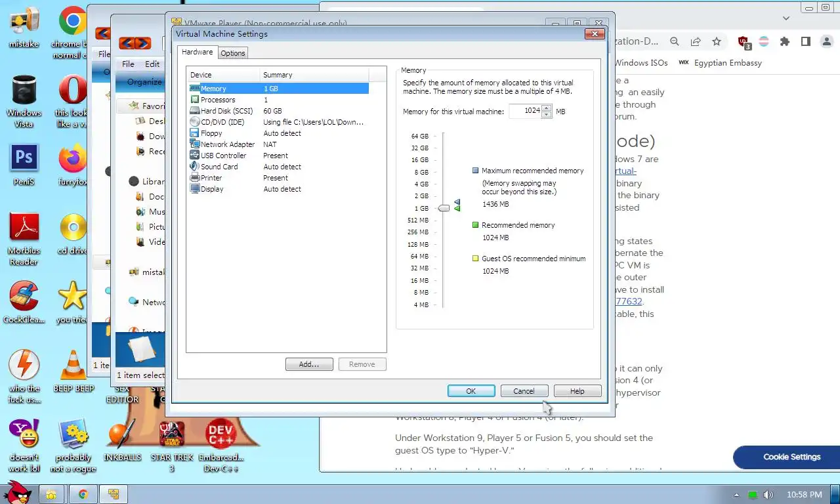Open the Edit menu in Explorer window
840x504 pixels.
click(x=152, y=64)
